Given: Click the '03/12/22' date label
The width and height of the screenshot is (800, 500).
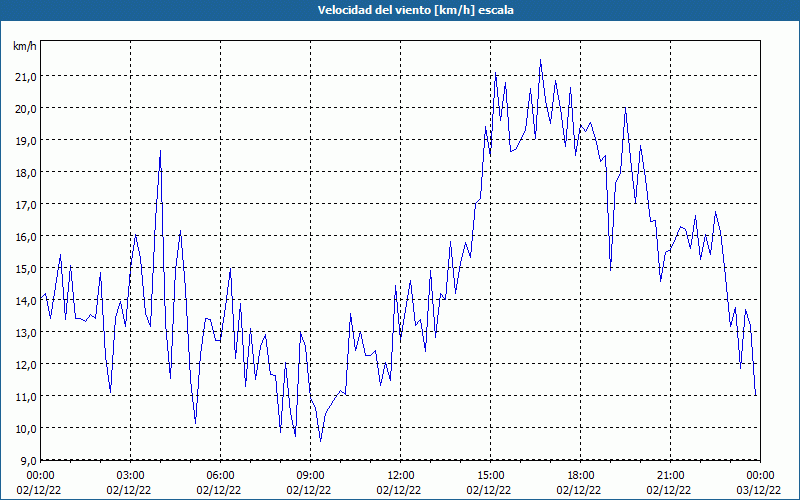Looking at the screenshot, I should [759, 490].
